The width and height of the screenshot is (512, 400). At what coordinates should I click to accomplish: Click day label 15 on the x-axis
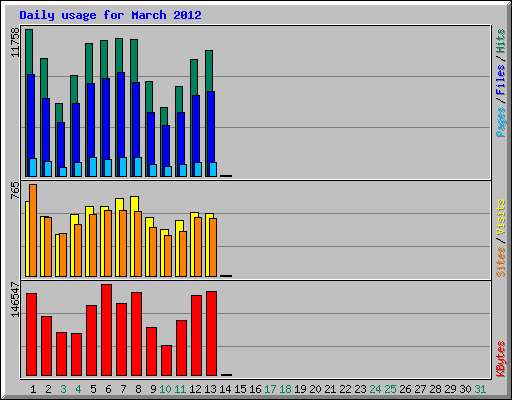click(240, 389)
